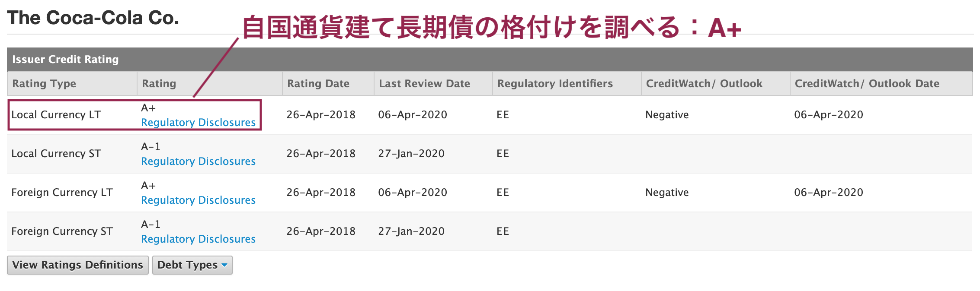Click the View Ratings Definitions button

tap(78, 265)
